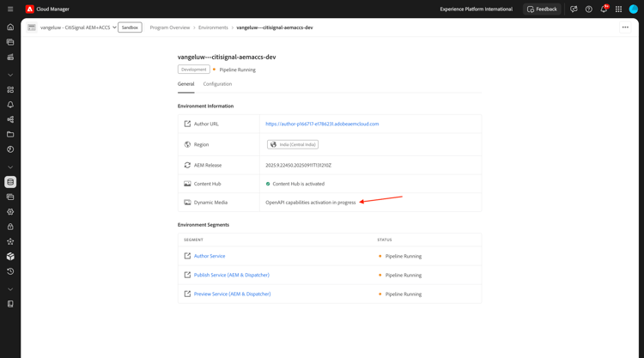Screen dimensions: 644x358
Task: Collapse the second sidebar section chevron
Action: point(10,167)
